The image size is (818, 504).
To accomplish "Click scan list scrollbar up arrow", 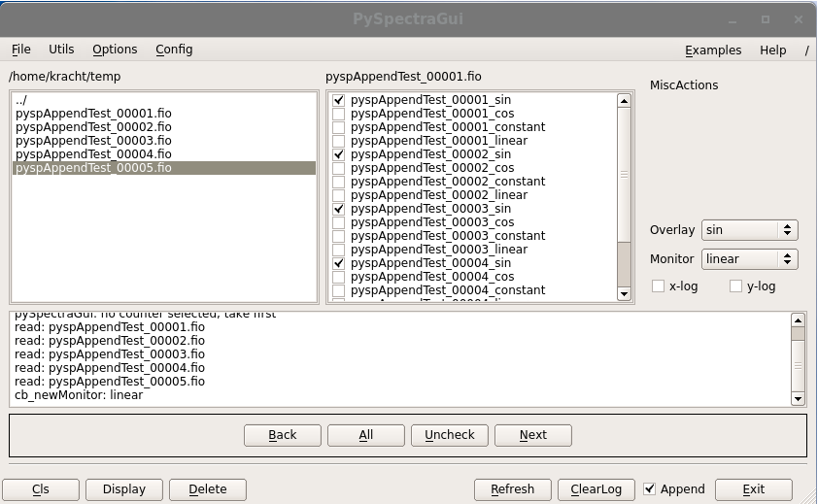I will coord(624,101).
